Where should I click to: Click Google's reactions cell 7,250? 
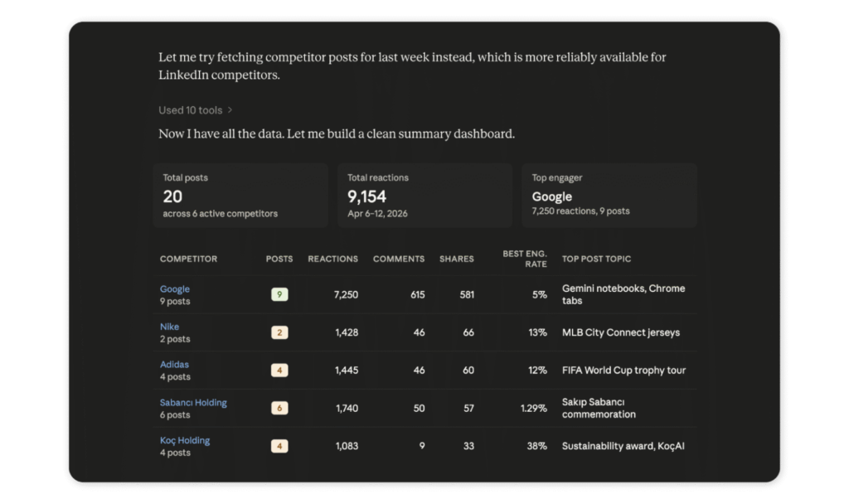(346, 294)
